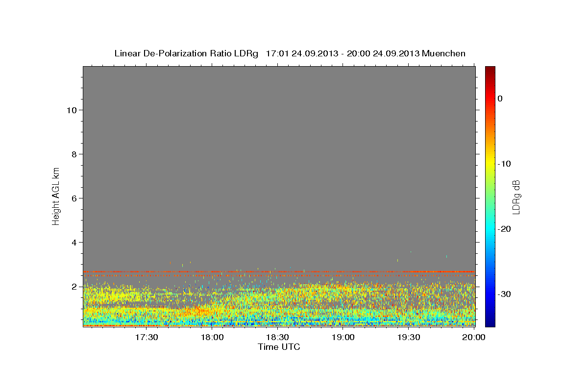Pick the dark blue bottom of the colorbar

click(x=490, y=322)
